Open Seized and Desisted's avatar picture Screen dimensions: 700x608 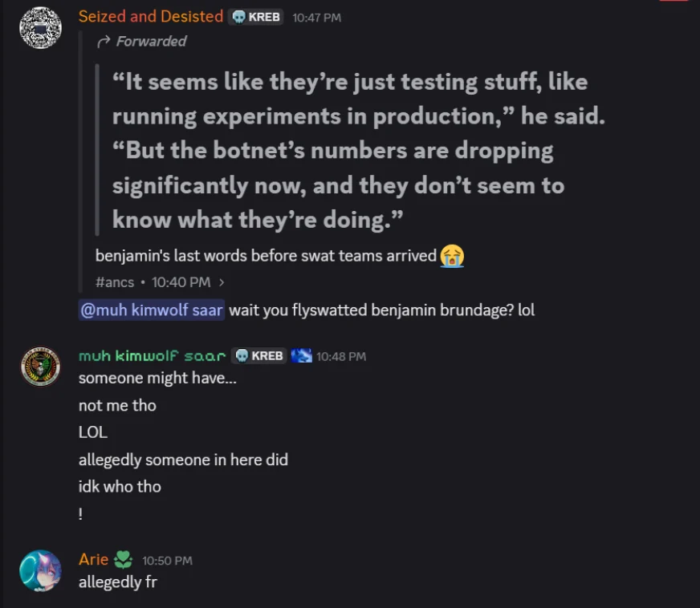point(39,27)
